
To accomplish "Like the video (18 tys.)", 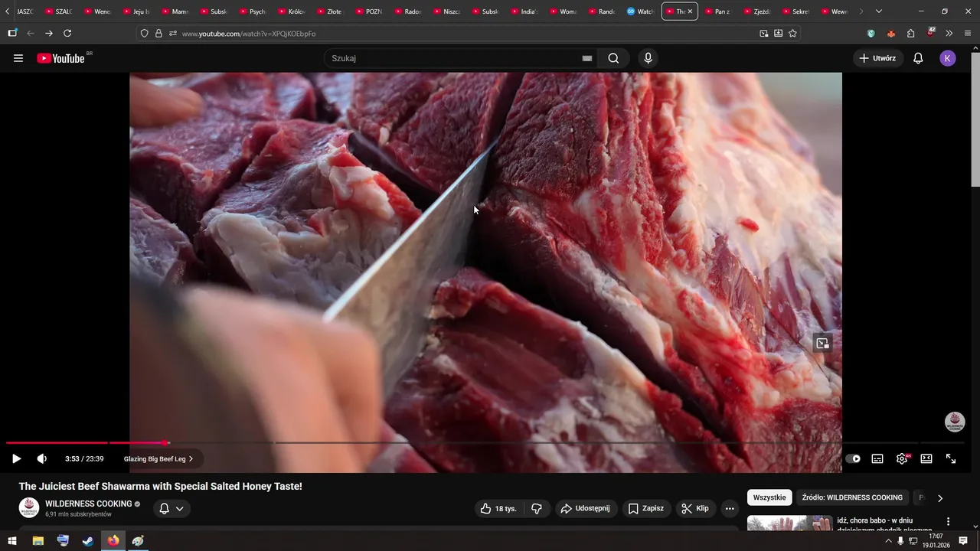I will [498, 508].
